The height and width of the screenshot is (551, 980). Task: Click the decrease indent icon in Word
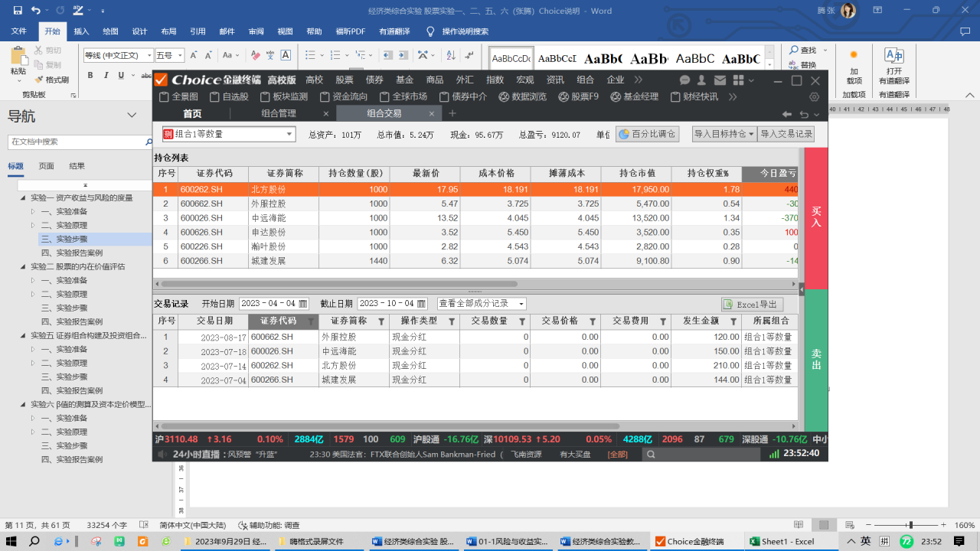point(388,55)
